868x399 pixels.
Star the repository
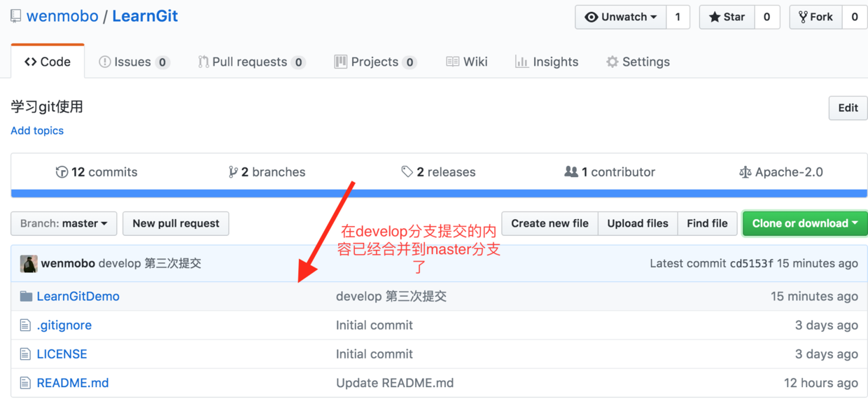point(727,17)
